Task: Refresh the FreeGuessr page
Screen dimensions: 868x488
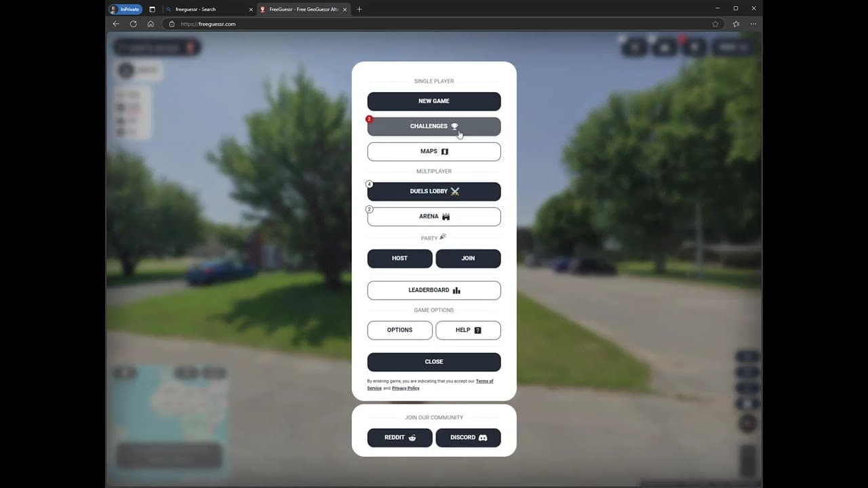Action: [x=133, y=24]
